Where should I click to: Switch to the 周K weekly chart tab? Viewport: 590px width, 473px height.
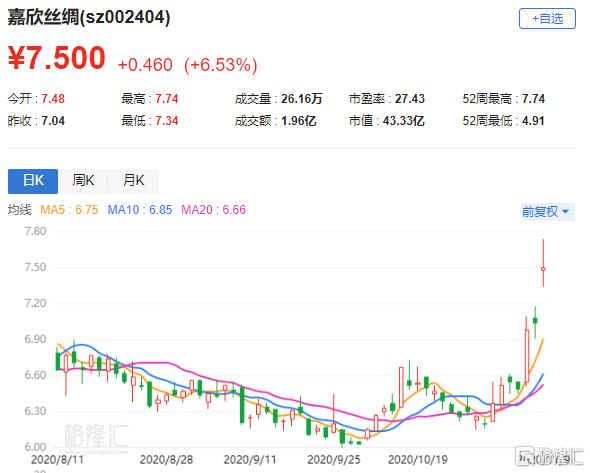[x=83, y=181]
